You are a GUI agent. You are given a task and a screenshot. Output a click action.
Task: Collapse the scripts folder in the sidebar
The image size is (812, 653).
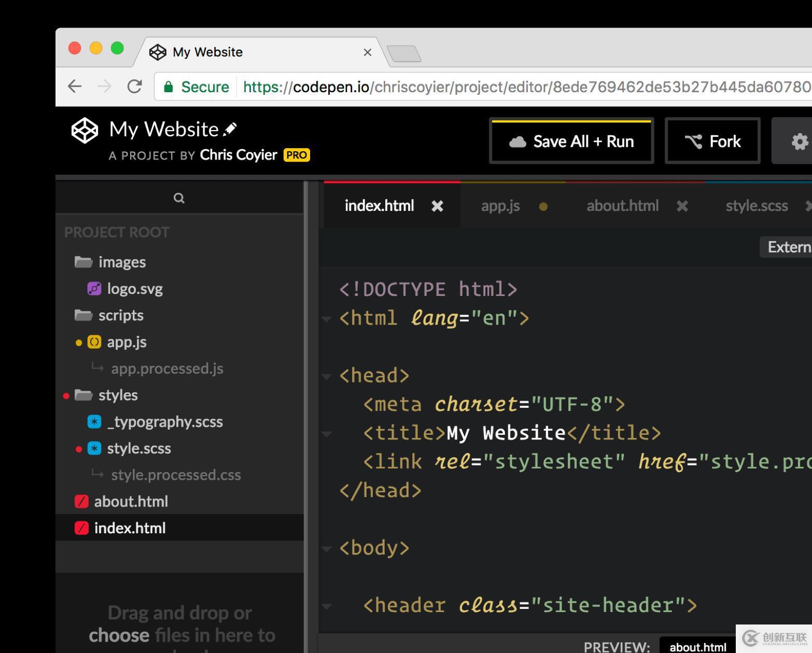[83, 316]
